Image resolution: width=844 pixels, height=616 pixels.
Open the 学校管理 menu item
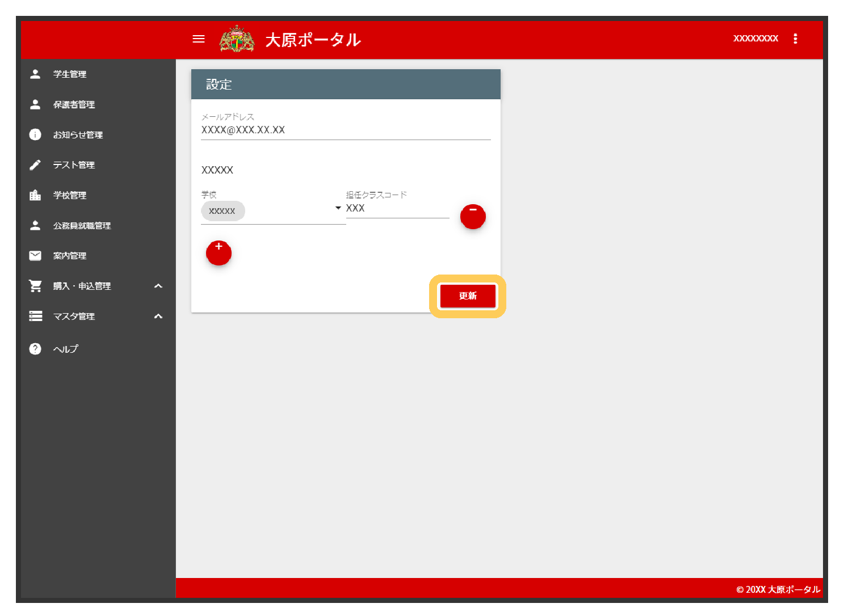[x=98, y=195]
